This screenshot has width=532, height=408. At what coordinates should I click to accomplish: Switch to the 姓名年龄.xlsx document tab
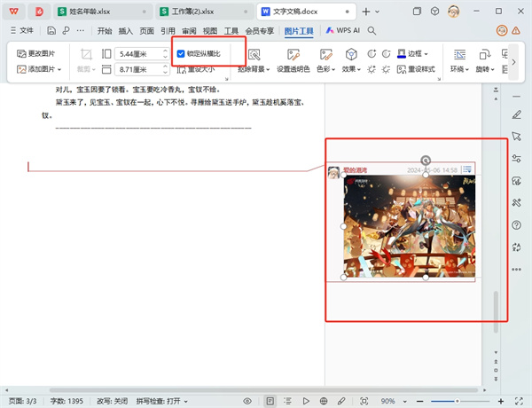pyautogui.click(x=101, y=12)
